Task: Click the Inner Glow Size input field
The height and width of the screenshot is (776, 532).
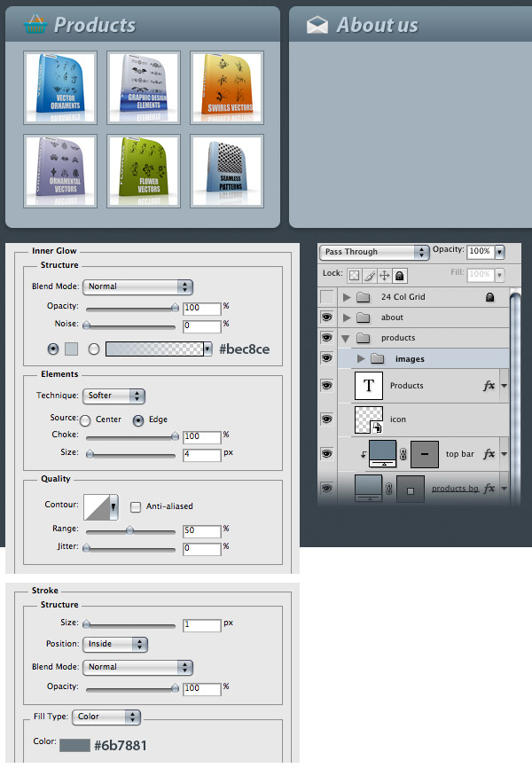Action: 202,455
